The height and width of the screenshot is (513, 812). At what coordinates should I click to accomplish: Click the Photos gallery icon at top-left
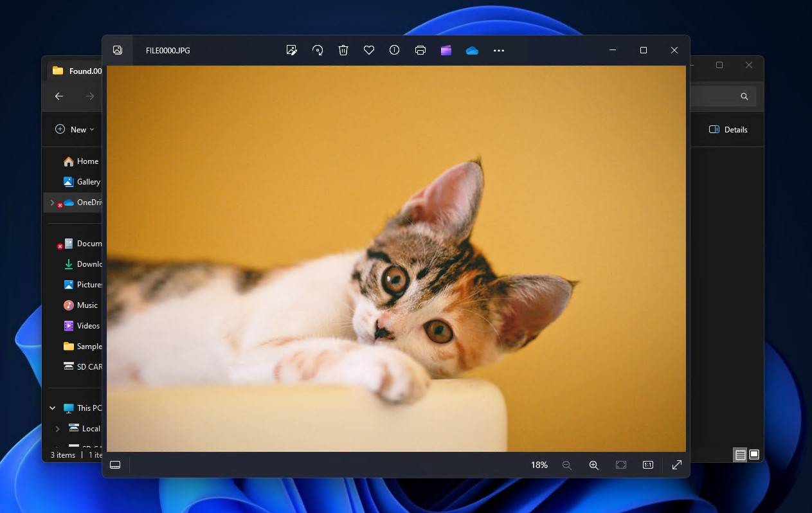pyautogui.click(x=118, y=50)
